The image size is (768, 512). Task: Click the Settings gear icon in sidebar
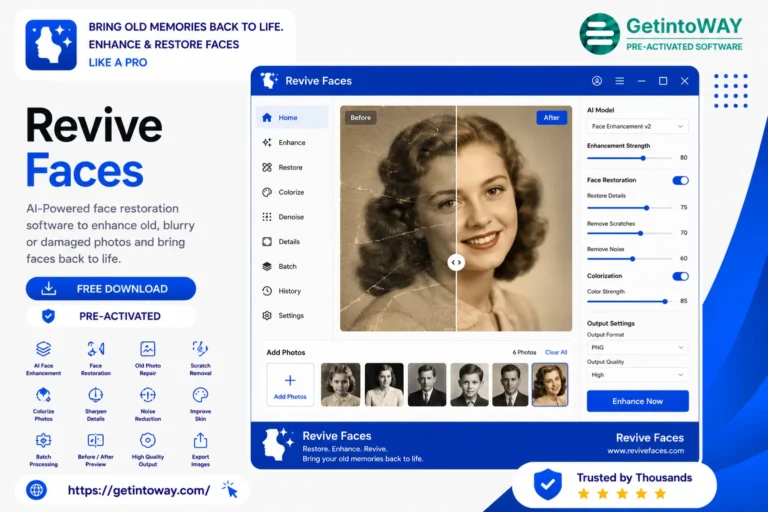[x=267, y=316]
